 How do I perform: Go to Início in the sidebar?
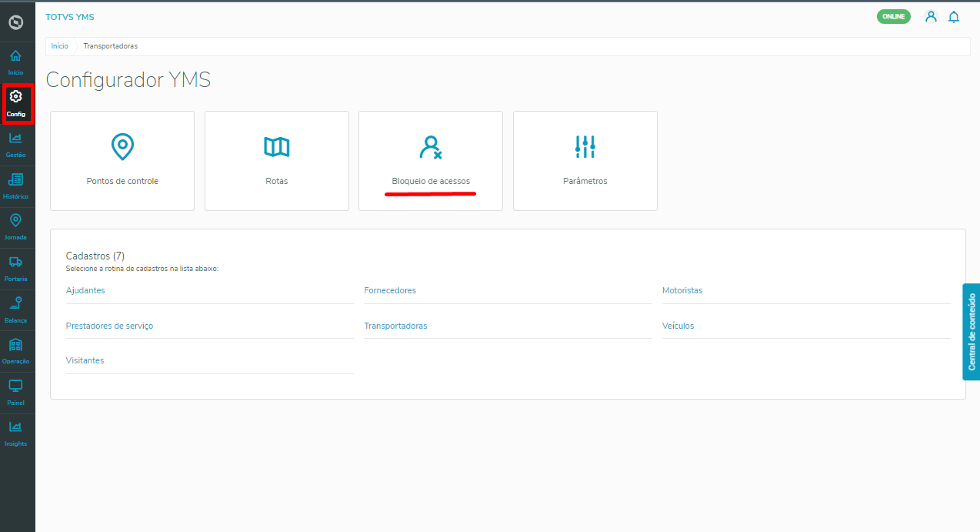pyautogui.click(x=15, y=62)
